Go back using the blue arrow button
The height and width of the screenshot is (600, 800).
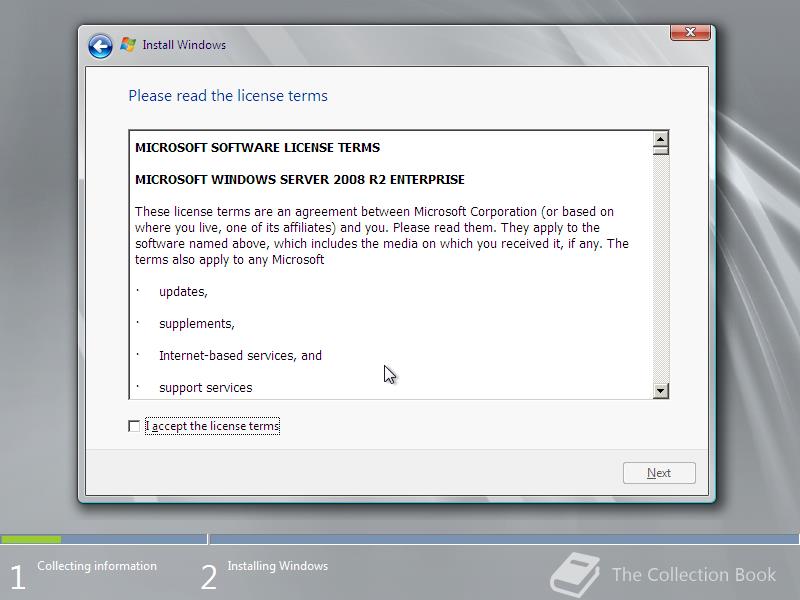point(100,46)
